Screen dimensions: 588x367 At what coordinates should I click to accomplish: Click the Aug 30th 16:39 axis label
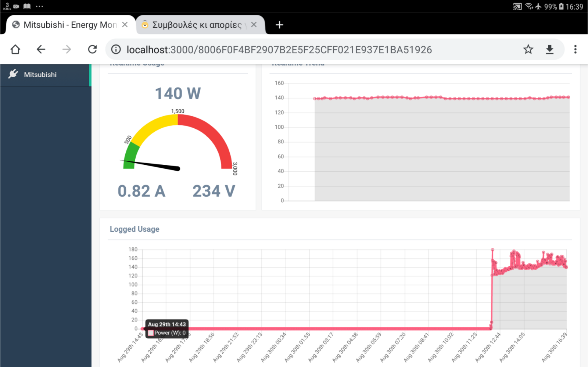point(555,348)
